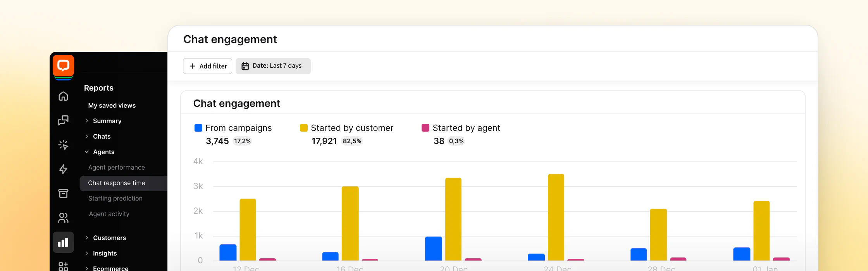The image size is (868, 271).
Task: Open the Agent performance report
Action: coord(117,167)
